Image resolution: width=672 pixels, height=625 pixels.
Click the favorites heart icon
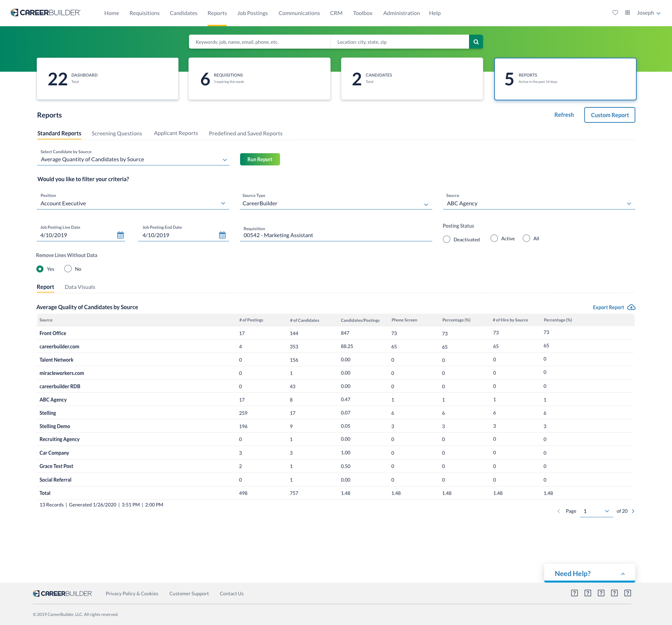coord(615,13)
